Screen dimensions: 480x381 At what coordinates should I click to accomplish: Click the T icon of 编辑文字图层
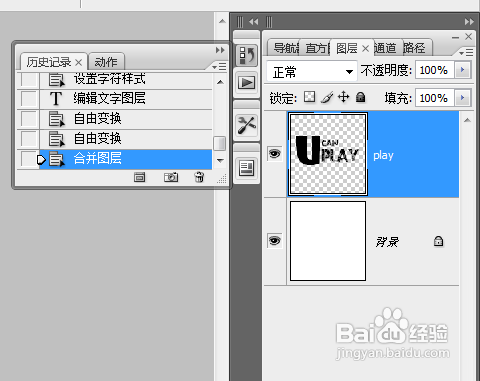pyautogui.click(x=56, y=99)
